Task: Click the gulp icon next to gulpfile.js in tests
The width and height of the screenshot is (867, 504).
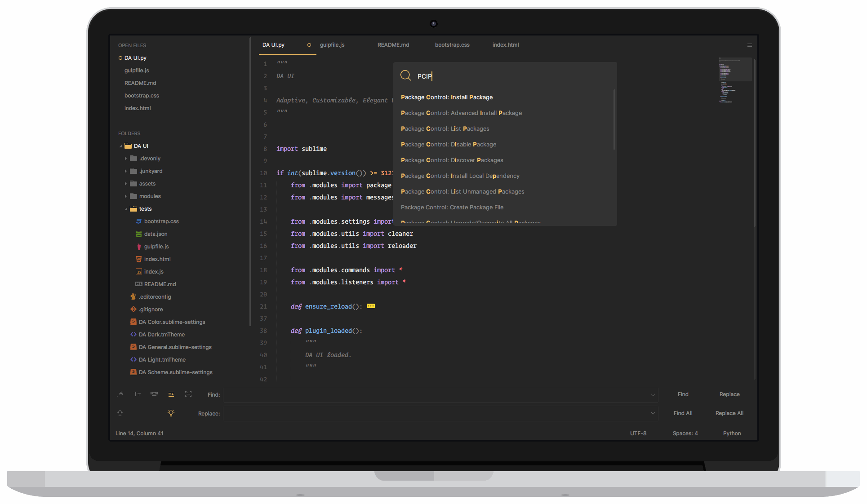Action: (139, 247)
